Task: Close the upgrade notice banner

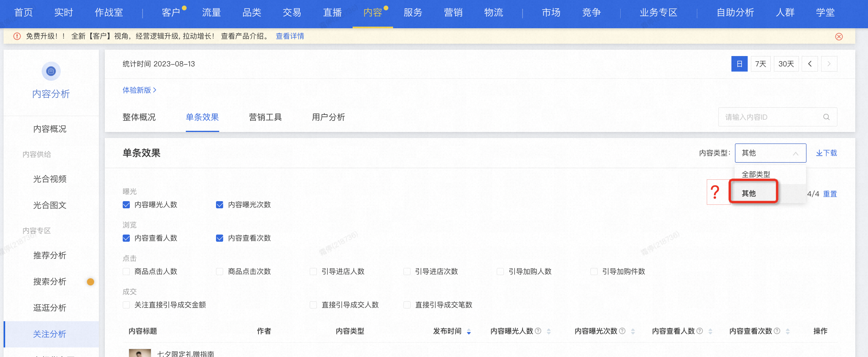Action: pos(839,37)
